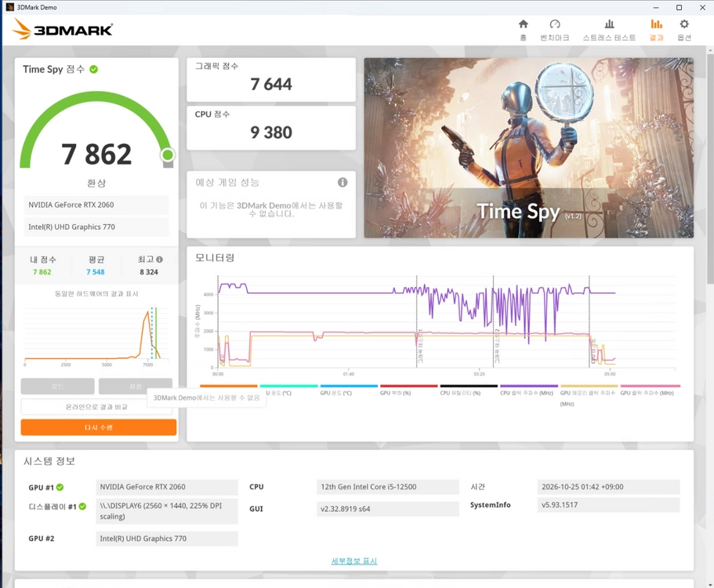
Task: Click the green check beside 디스플레이 #1
Action: point(82,506)
